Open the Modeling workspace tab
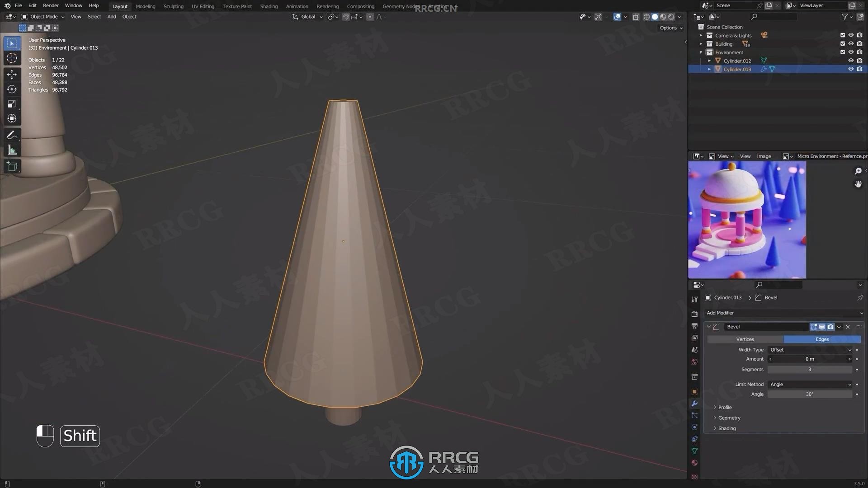This screenshot has width=868, height=488. pos(145,7)
